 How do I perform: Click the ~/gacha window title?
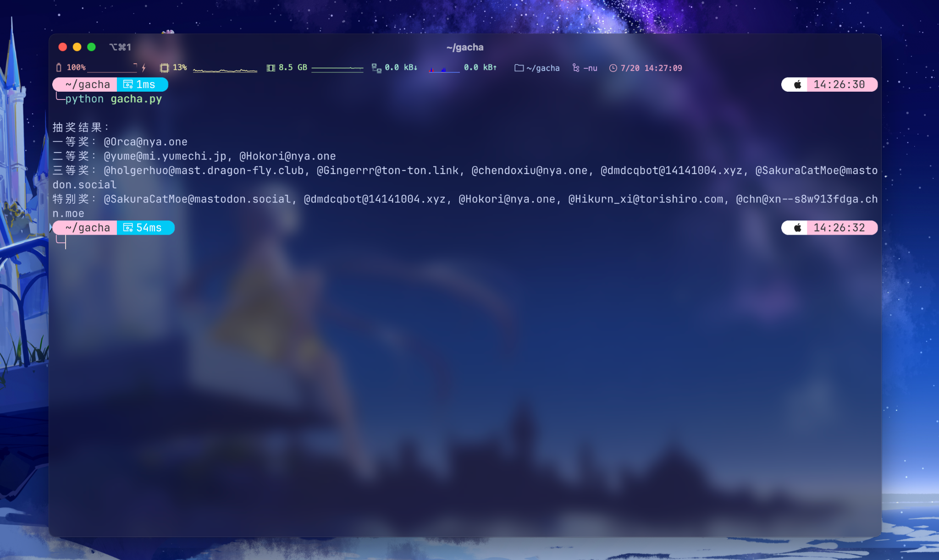[464, 47]
